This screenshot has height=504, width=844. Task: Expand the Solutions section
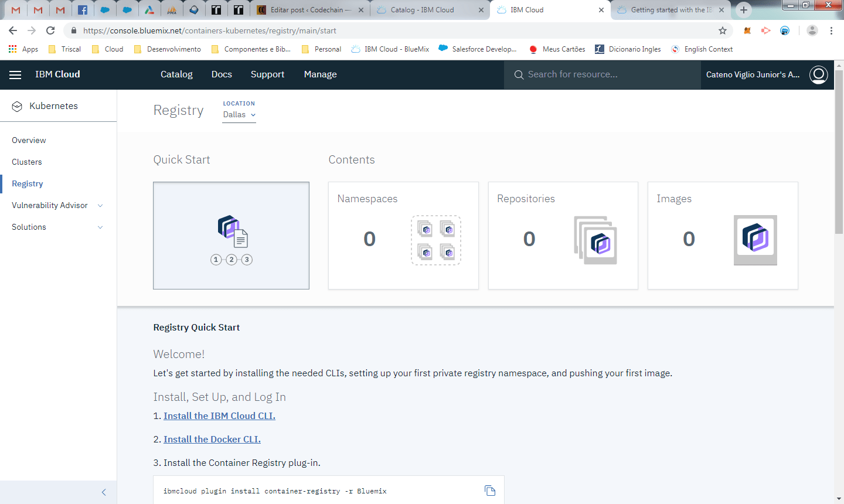(x=100, y=227)
